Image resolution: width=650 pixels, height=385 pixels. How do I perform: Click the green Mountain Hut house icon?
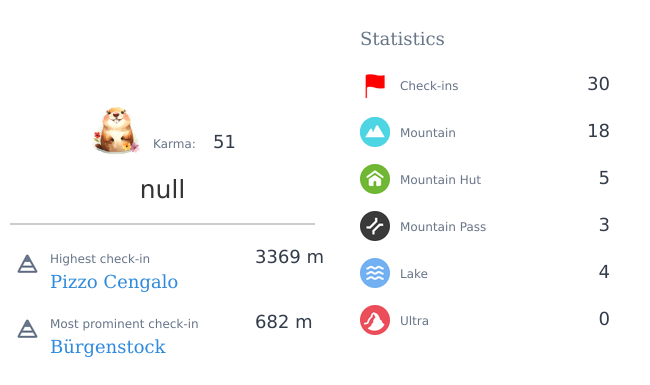[375, 179]
